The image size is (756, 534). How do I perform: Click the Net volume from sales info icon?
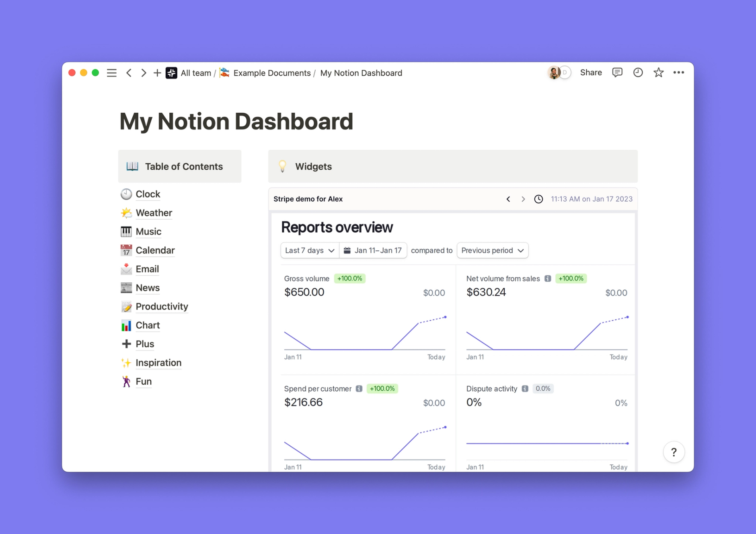[x=548, y=278]
